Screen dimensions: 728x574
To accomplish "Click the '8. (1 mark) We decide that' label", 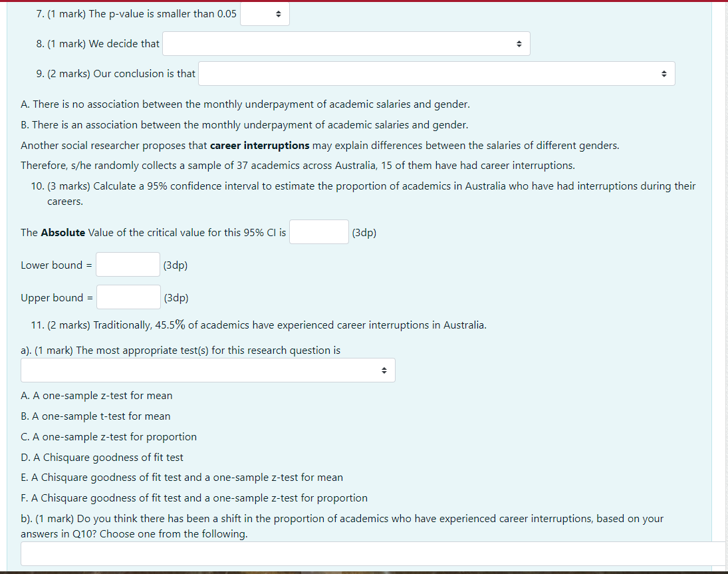I will [x=98, y=44].
